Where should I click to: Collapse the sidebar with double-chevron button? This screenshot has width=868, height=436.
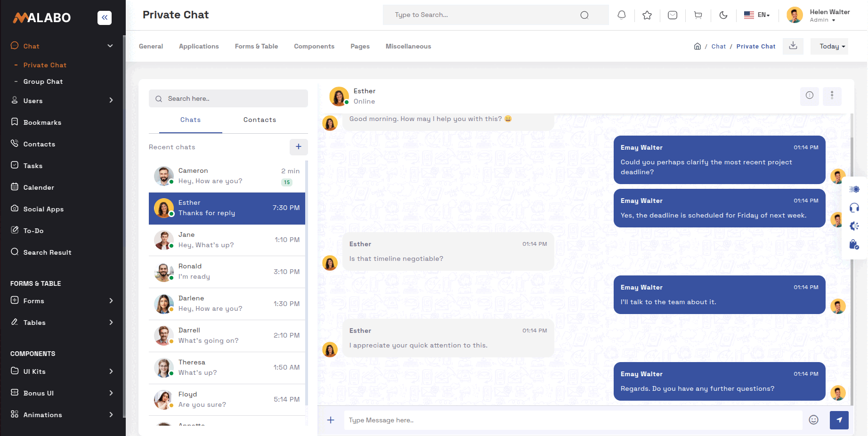point(105,18)
